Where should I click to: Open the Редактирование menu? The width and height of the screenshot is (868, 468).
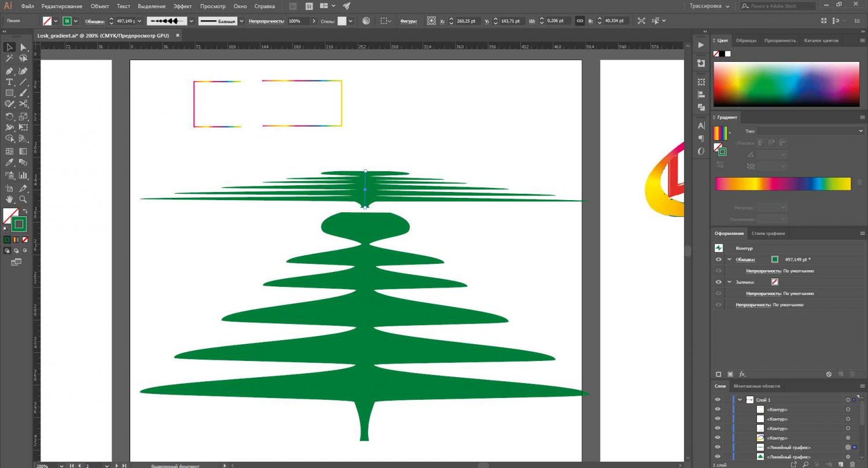63,6
